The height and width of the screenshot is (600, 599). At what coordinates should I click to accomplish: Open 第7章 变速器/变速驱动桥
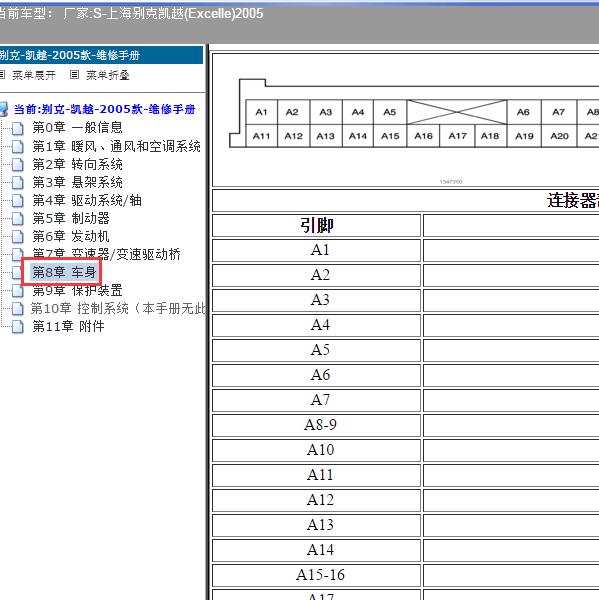point(106,254)
